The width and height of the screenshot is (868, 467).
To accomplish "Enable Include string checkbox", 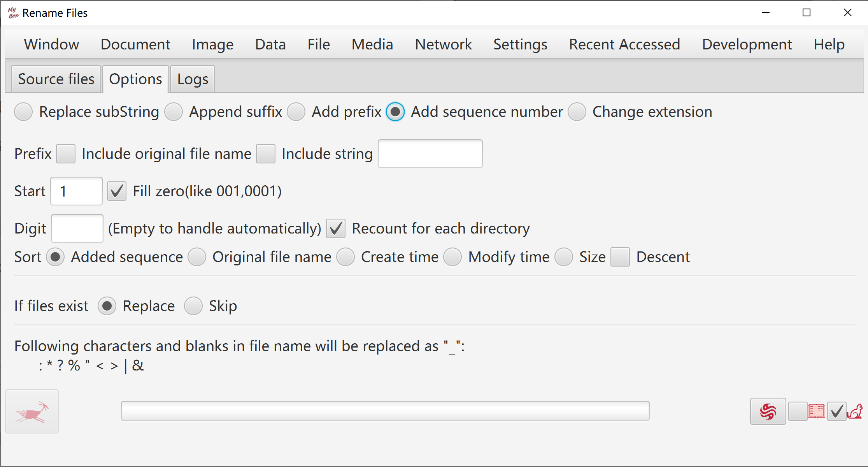I will pos(266,154).
